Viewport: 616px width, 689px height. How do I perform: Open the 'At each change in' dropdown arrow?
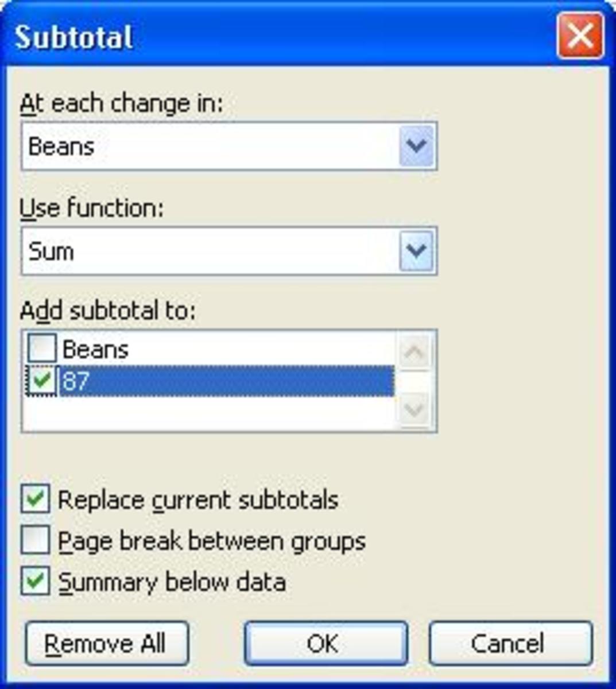click(416, 146)
